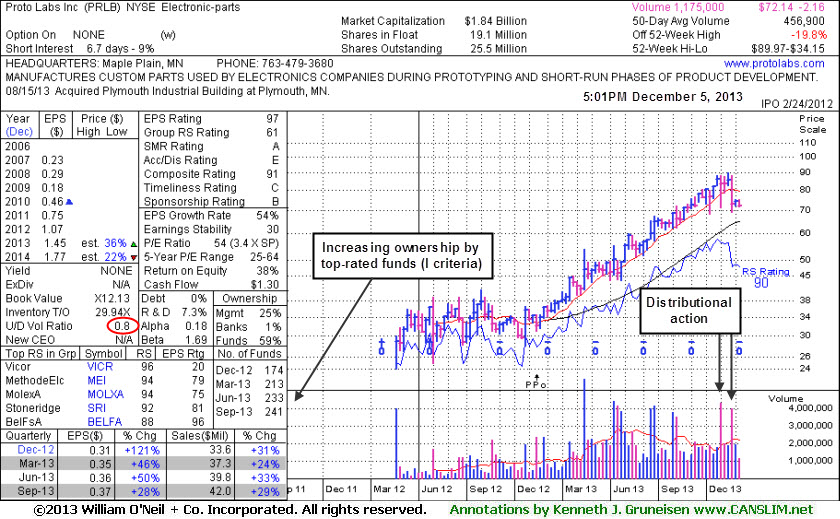Click the MEI stock symbol
Viewport: 840px width, 519px height.
[x=96, y=381]
